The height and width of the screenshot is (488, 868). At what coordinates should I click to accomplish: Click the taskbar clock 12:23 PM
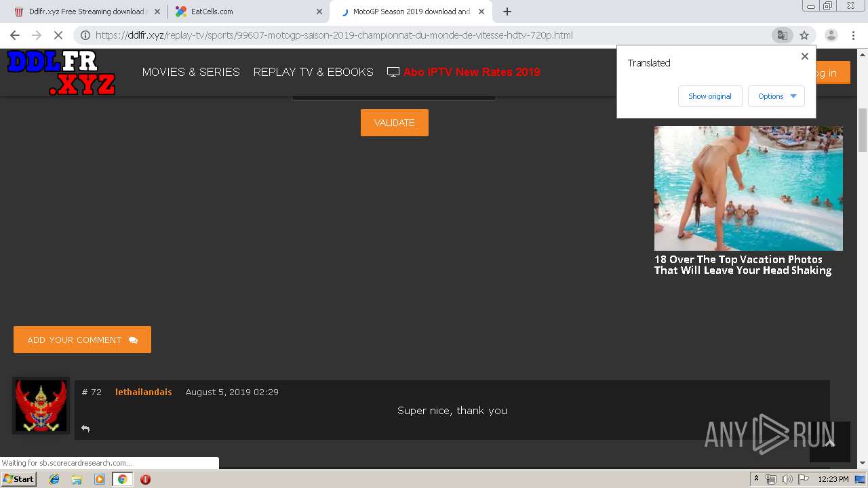[x=833, y=479]
